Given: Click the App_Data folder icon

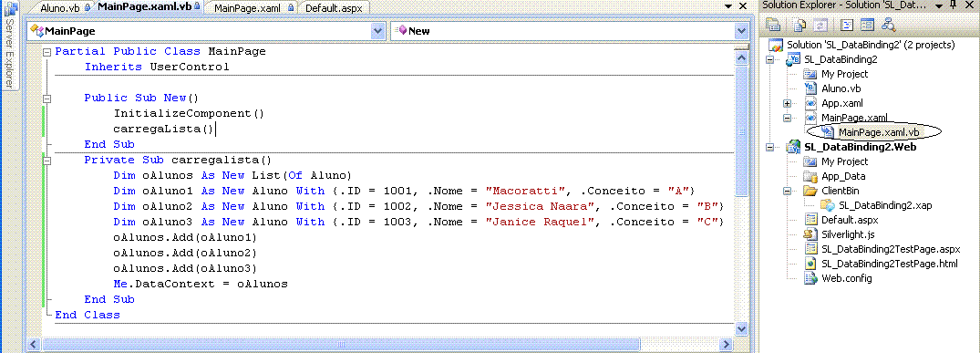Looking at the screenshot, I should [810, 176].
